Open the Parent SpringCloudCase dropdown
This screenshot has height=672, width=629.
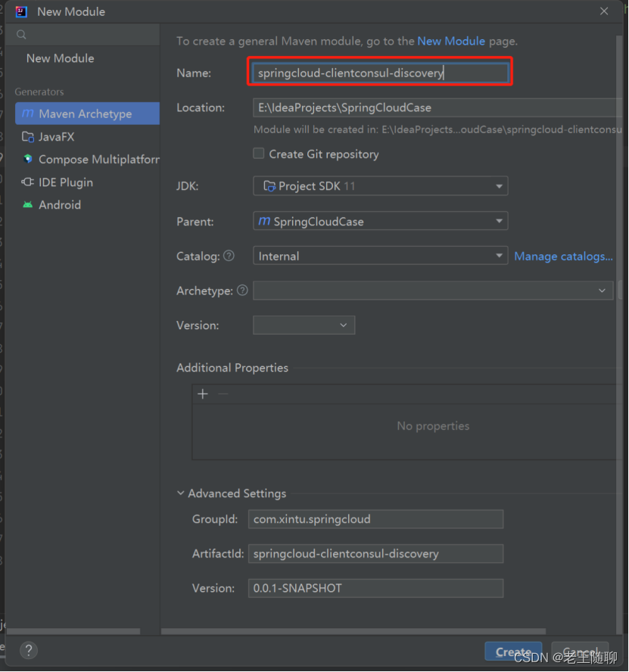point(380,221)
